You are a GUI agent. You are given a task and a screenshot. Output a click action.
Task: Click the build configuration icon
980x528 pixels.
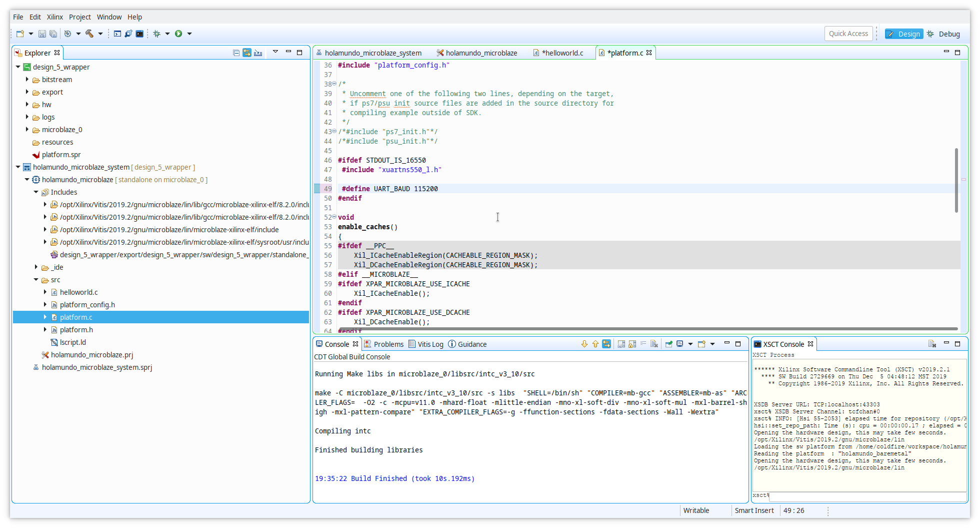(x=67, y=34)
